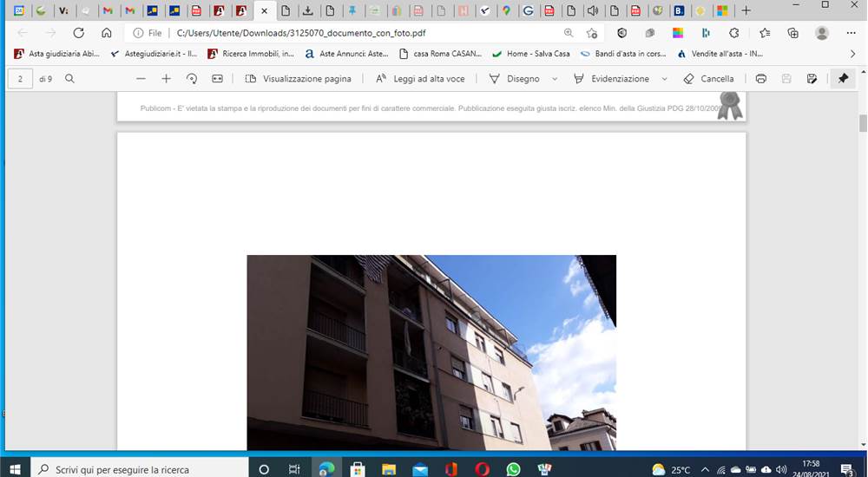868x477 pixels.
Task: Toggle Leggi ad alta voce reading
Action: (420, 79)
